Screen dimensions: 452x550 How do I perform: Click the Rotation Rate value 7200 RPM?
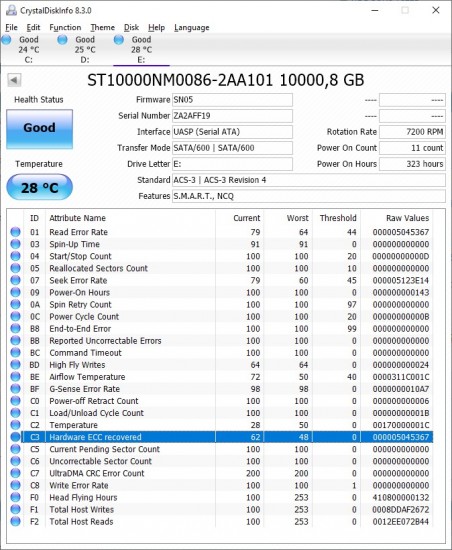[x=412, y=132]
